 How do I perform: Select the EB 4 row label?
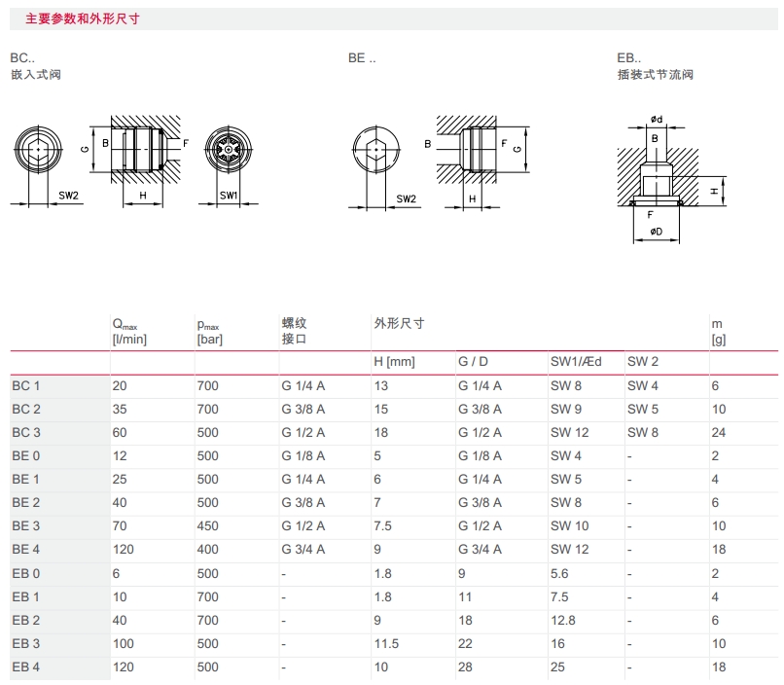pos(26,667)
